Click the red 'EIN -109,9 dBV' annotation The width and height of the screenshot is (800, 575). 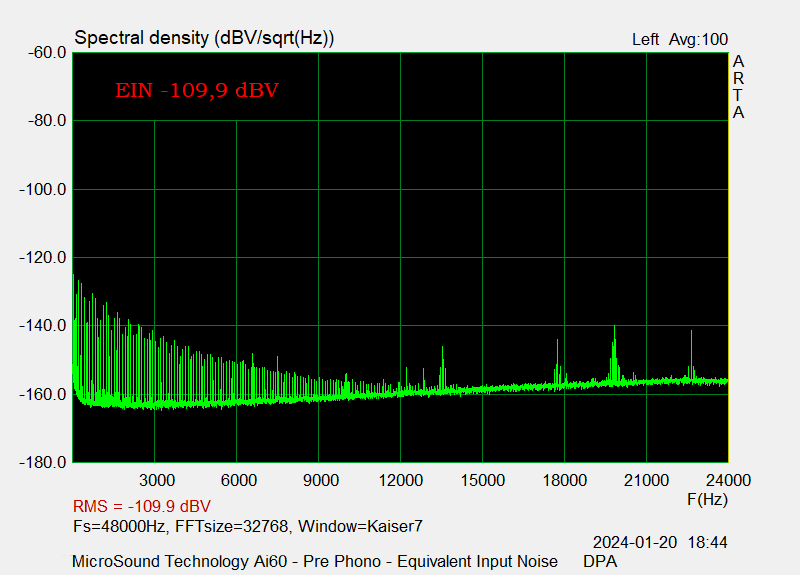(x=197, y=90)
